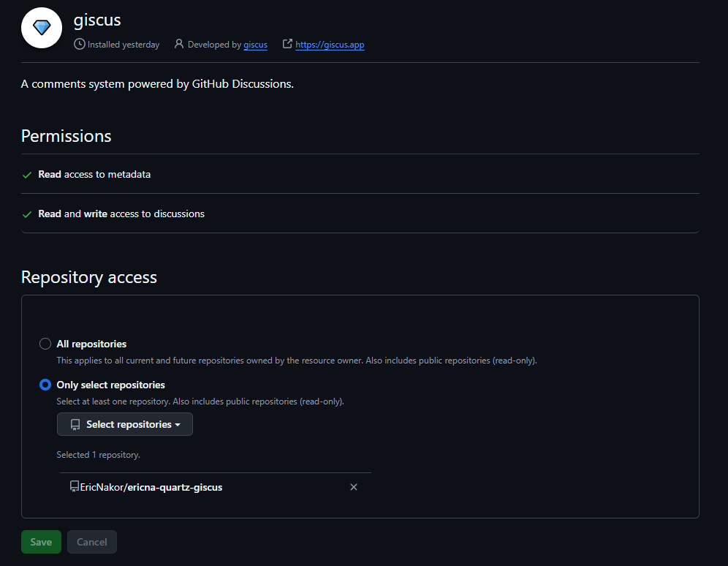The image size is (728, 566).
Task: Open the Select repositories dropdown
Action: pyautogui.click(x=125, y=424)
